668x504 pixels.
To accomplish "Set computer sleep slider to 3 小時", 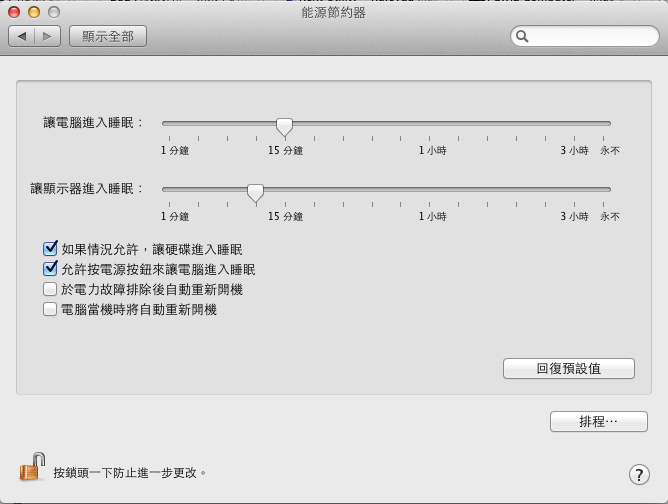I will point(574,124).
